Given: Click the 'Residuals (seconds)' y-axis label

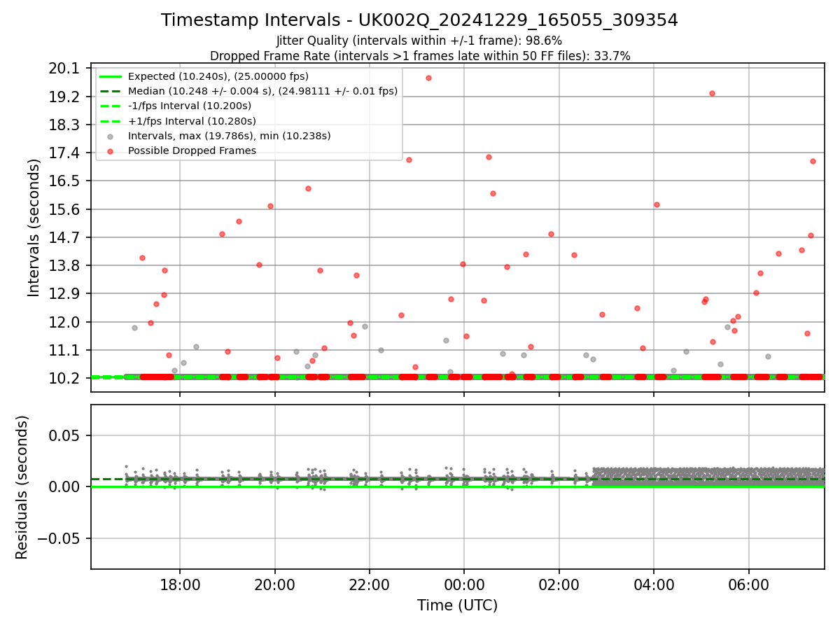Looking at the screenshot, I should click(22, 487).
